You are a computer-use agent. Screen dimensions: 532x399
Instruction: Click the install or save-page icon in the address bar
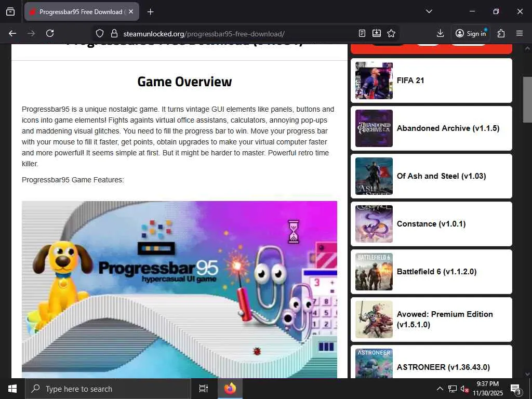pos(377,33)
